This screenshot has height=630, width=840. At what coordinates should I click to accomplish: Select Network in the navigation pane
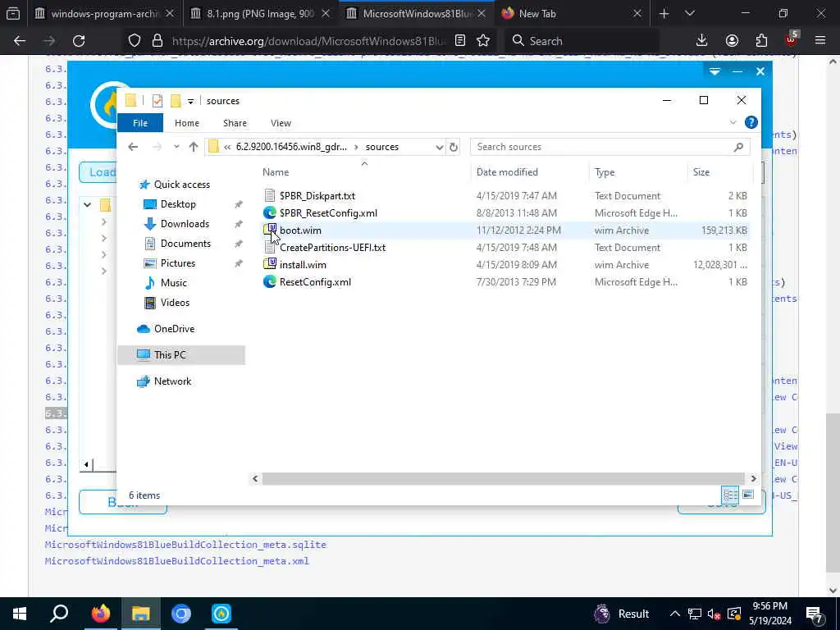pos(172,381)
